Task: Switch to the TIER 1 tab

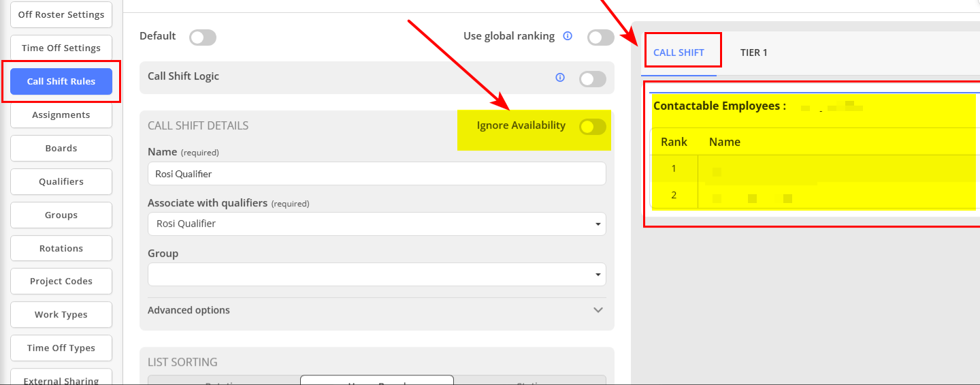Action: 754,52
